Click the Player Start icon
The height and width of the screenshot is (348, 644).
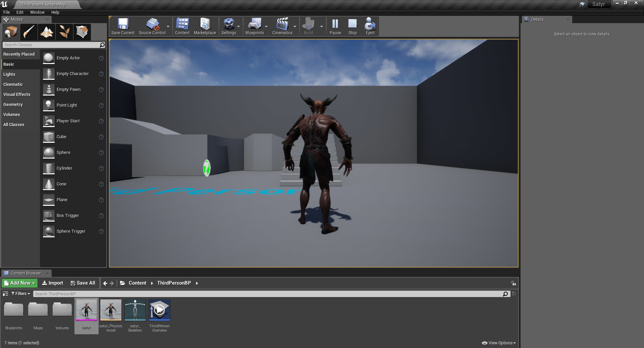(x=49, y=121)
